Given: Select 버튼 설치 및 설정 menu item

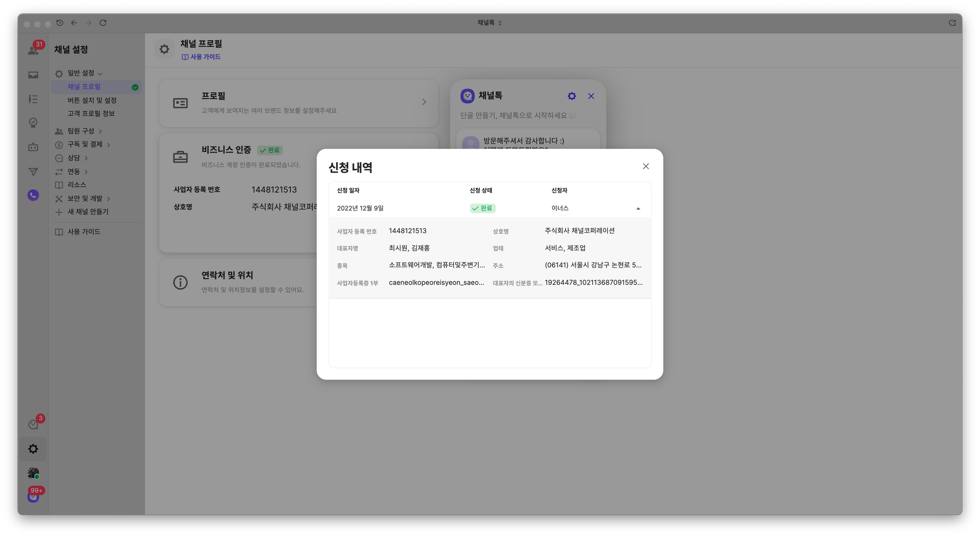Looking at the screenshot, I should (x=92, y=100).
